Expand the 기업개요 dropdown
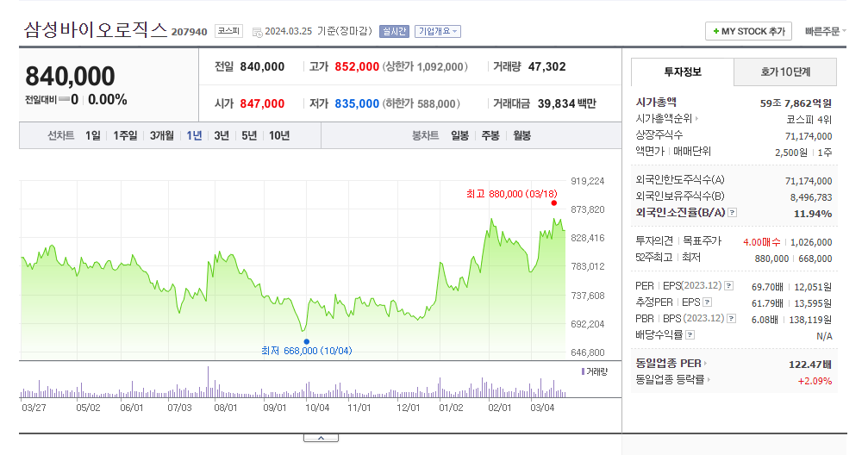This screenshot has width=868, height=455. 438,32
